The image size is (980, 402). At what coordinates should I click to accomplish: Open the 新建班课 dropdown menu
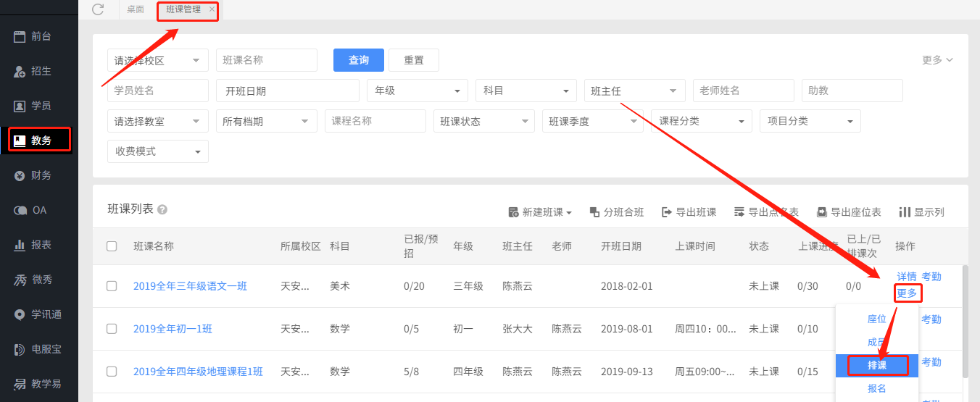(x=540, y=212)
